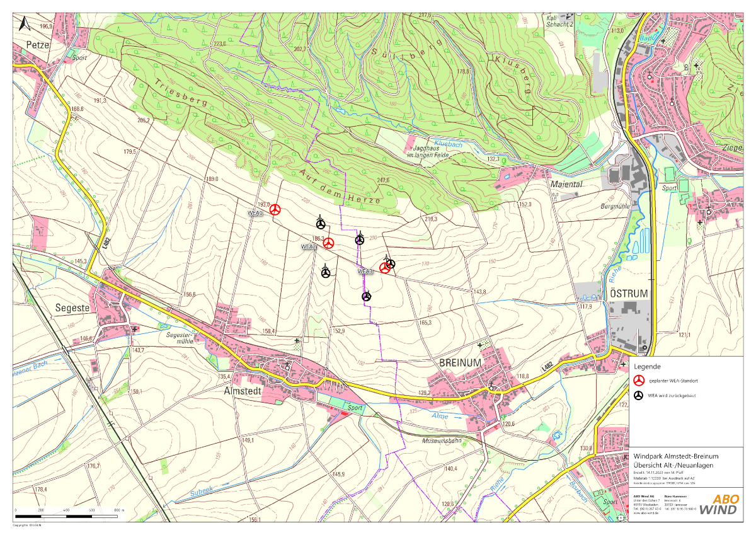The height and width of the screenshot is (535, 756).
Task: Click the red WEA1 planned turbine marker
Action: [275, 209]
